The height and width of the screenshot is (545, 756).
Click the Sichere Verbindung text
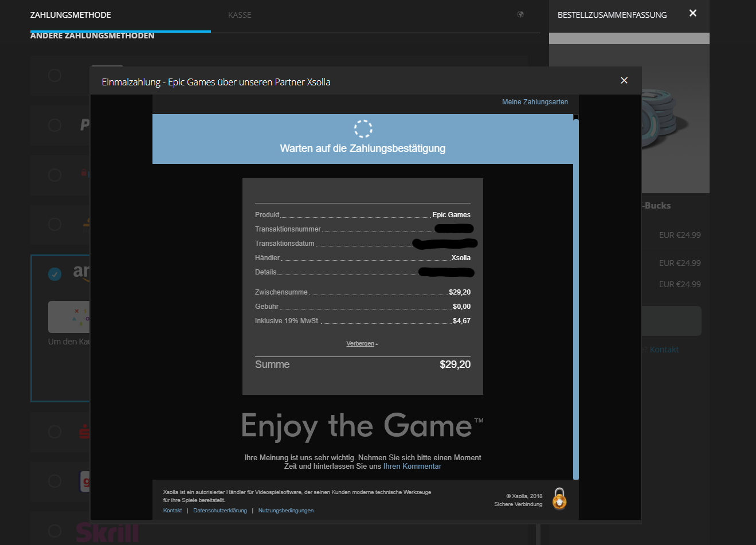[518, 504]
